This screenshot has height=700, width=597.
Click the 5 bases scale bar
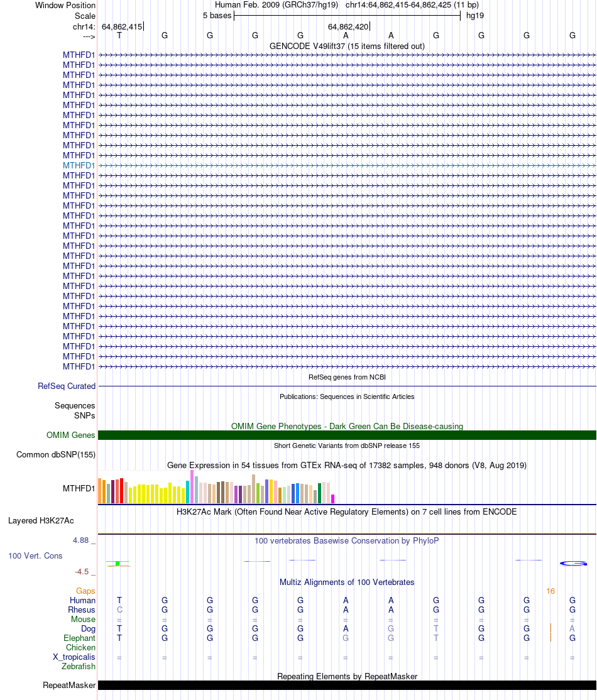(x=347, y=16)
